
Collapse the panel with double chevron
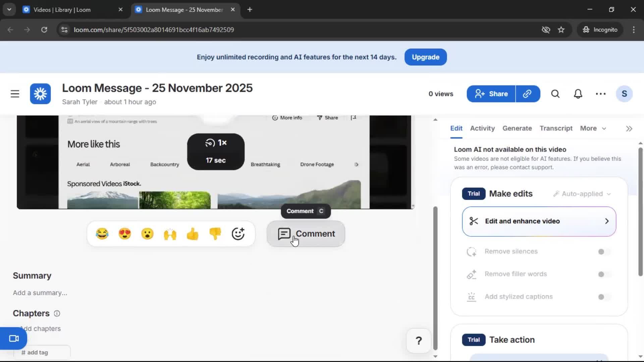tap(629, 128)
